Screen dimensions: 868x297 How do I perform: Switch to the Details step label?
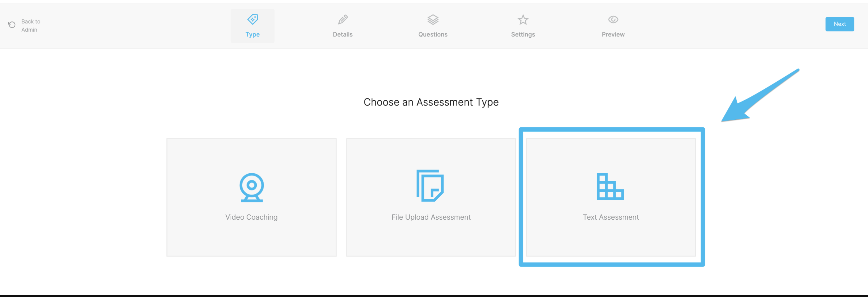click(343, 34)
